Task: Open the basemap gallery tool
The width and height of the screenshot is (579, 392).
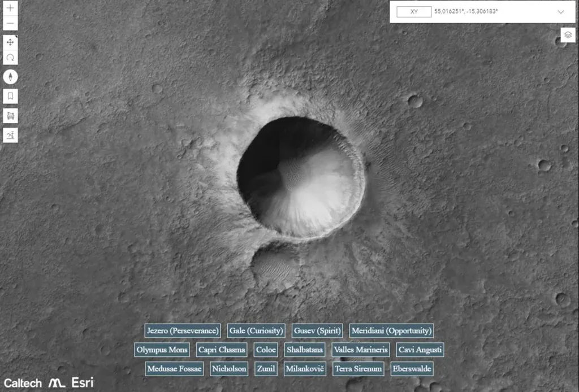Action: [10, 116]
